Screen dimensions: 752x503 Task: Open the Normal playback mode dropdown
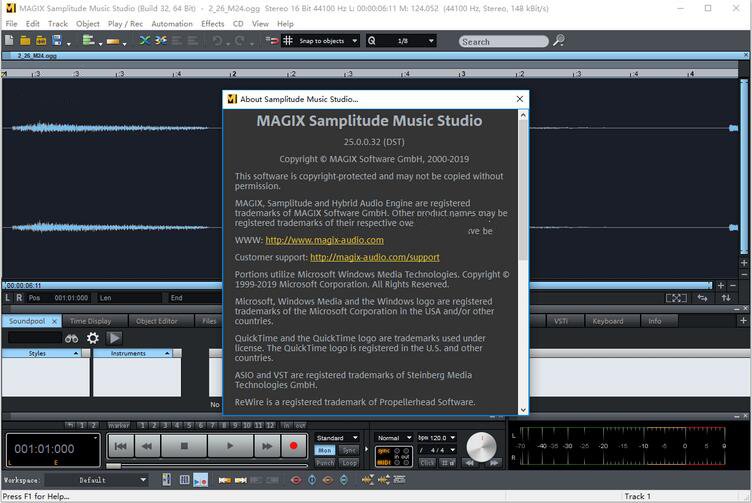(x=393, y=438)
